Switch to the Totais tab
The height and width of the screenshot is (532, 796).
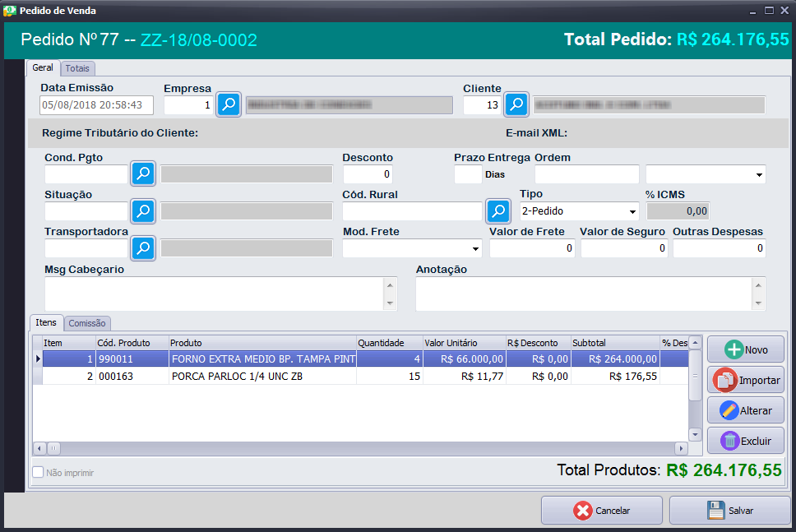77,68
